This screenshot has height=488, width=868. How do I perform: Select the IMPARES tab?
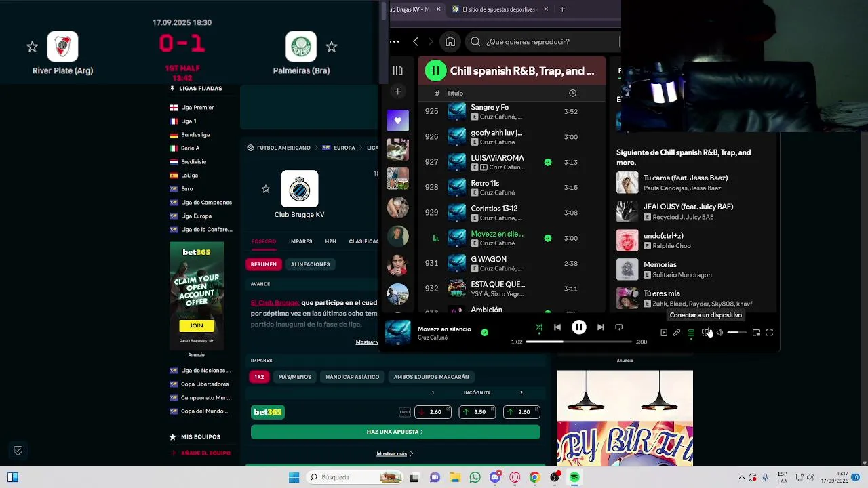pos(300,241)
